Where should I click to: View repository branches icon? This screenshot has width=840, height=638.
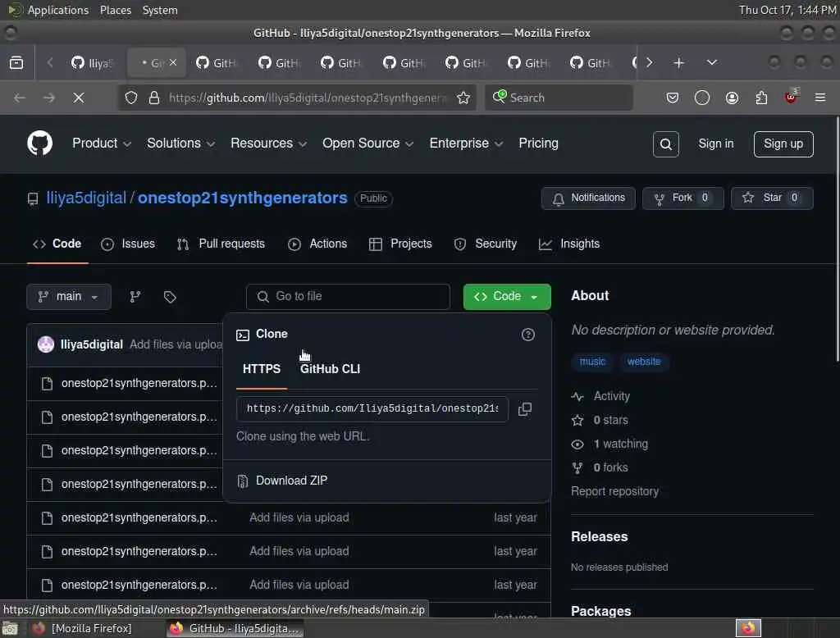(135, 297)
